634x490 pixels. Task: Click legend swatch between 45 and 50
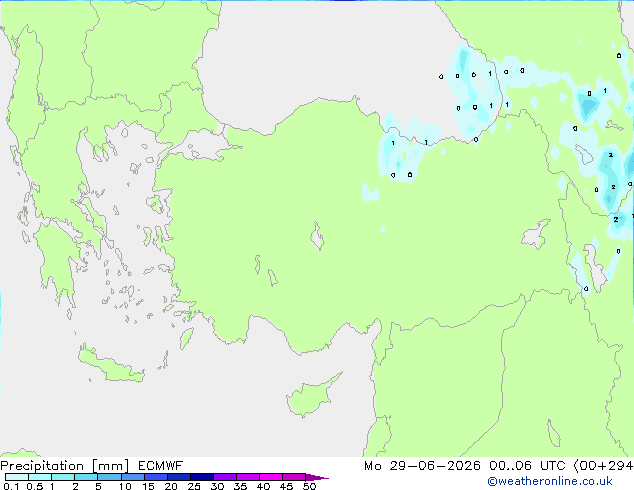point(294,477)
